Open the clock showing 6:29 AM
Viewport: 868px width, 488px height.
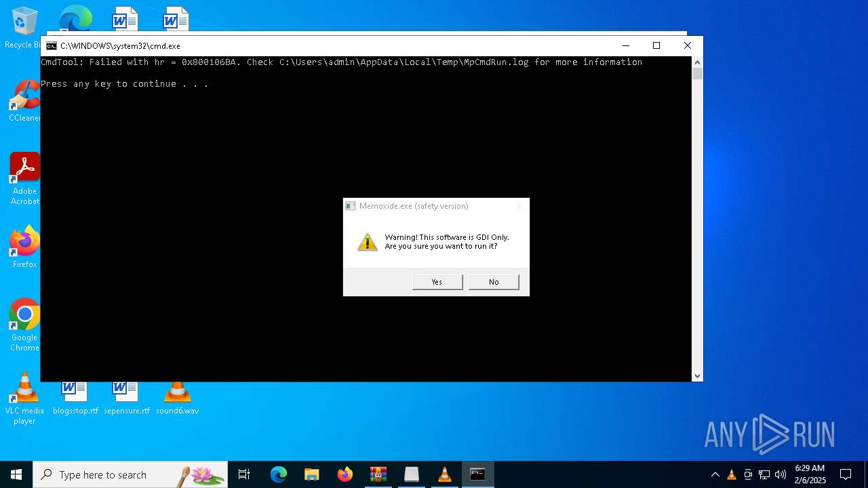pyautogui.click(x=810, y=474)
